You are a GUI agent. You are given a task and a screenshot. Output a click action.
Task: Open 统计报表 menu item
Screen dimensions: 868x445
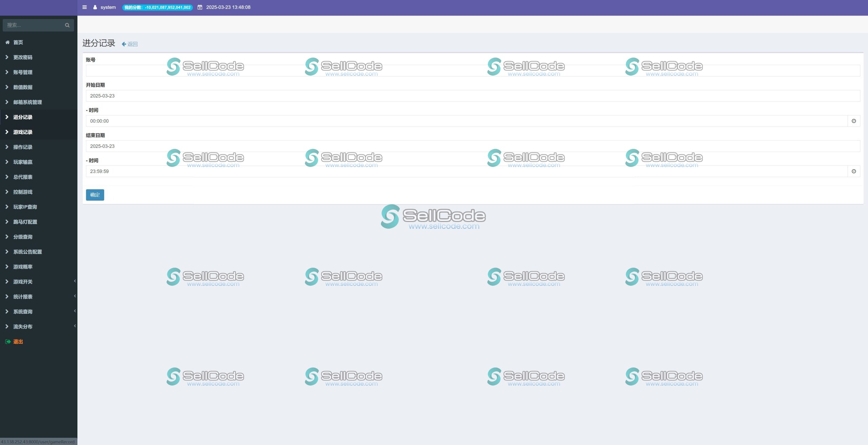[39, 296]
